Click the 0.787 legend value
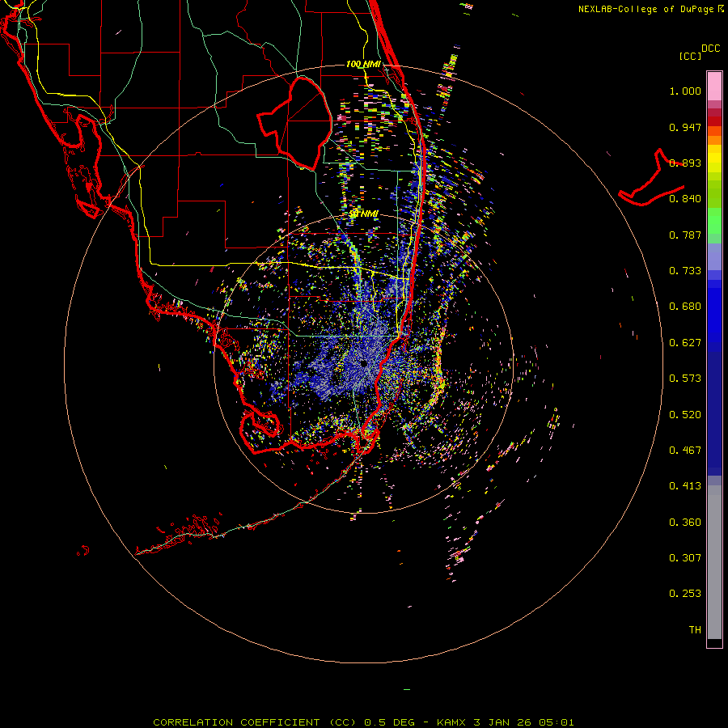This screenshot has width=728, height=728. [x=685, y=235]
